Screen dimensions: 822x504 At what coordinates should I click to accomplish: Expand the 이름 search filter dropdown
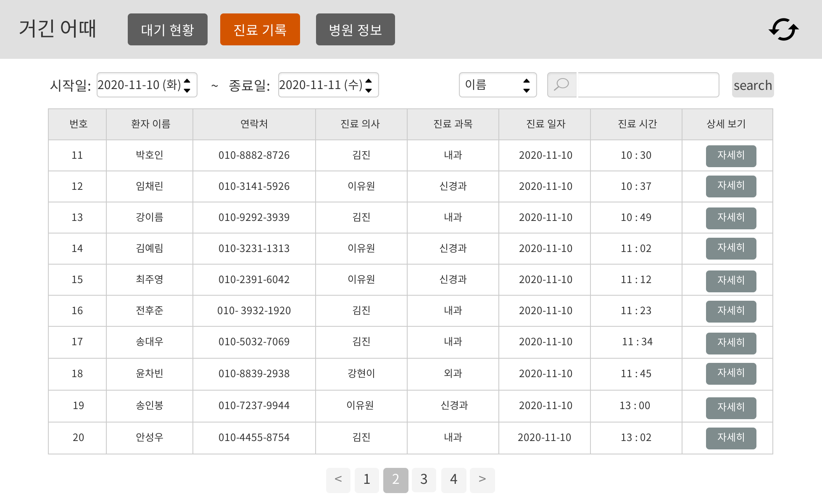[x=498, y=85]
